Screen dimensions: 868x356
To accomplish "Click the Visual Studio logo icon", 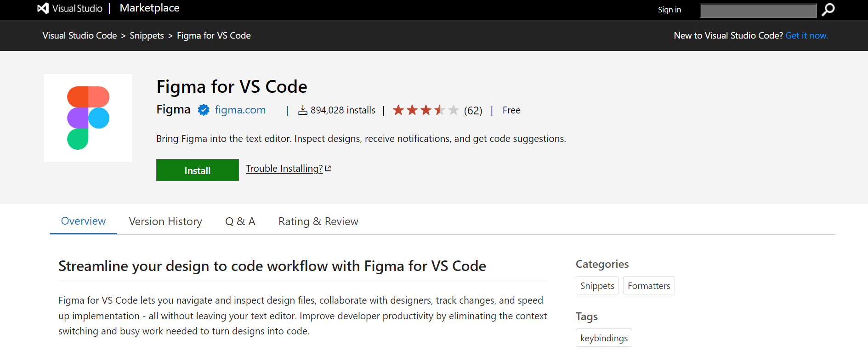I will pos(43,8).
